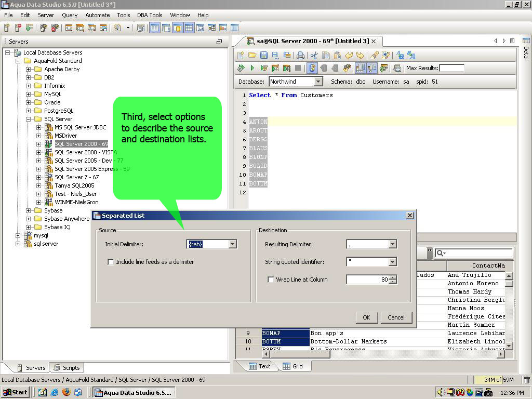Click the results horizontal scrollbar thumb
This screenshot has width=532, height=399.
[300, 354]
